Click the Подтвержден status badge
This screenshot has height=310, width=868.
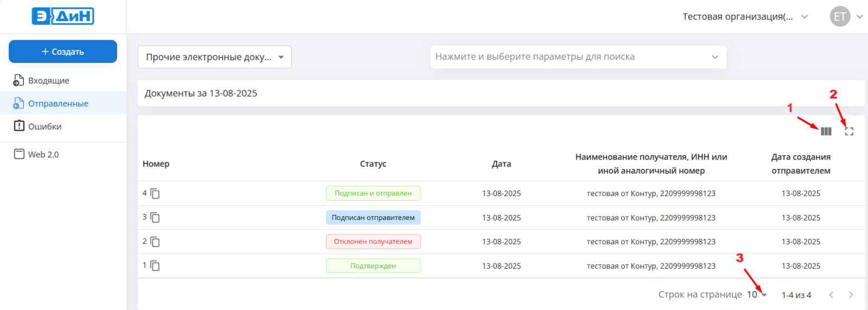click(373, 265)
